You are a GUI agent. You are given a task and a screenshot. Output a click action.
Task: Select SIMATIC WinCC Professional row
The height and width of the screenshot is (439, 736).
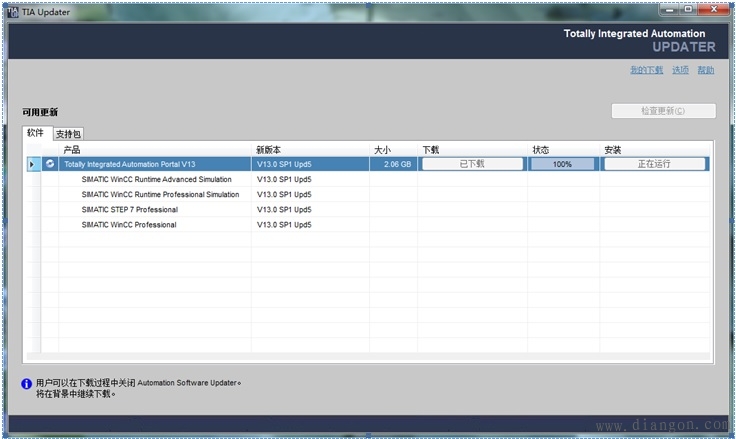pos(368,224)
